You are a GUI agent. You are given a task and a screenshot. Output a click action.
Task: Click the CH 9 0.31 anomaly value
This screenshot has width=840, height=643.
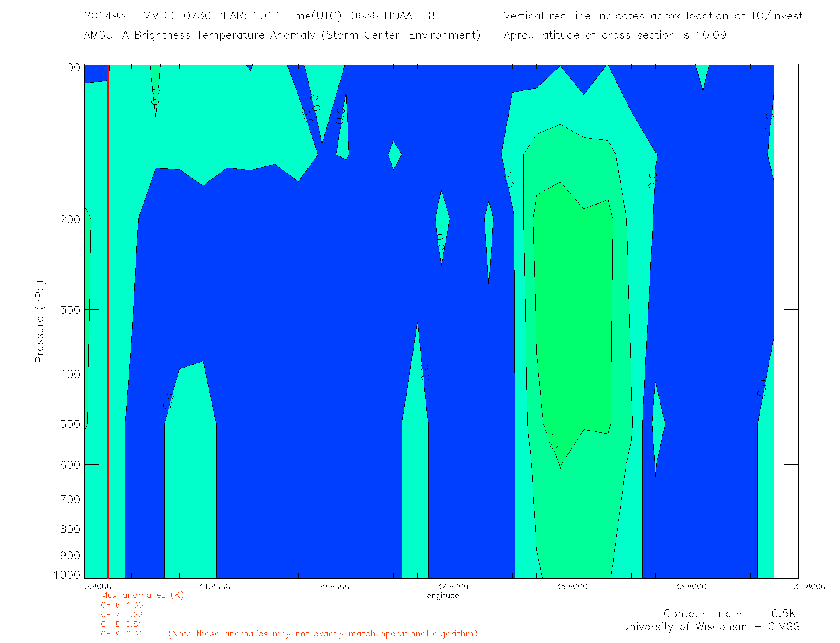tap(122, 634)
